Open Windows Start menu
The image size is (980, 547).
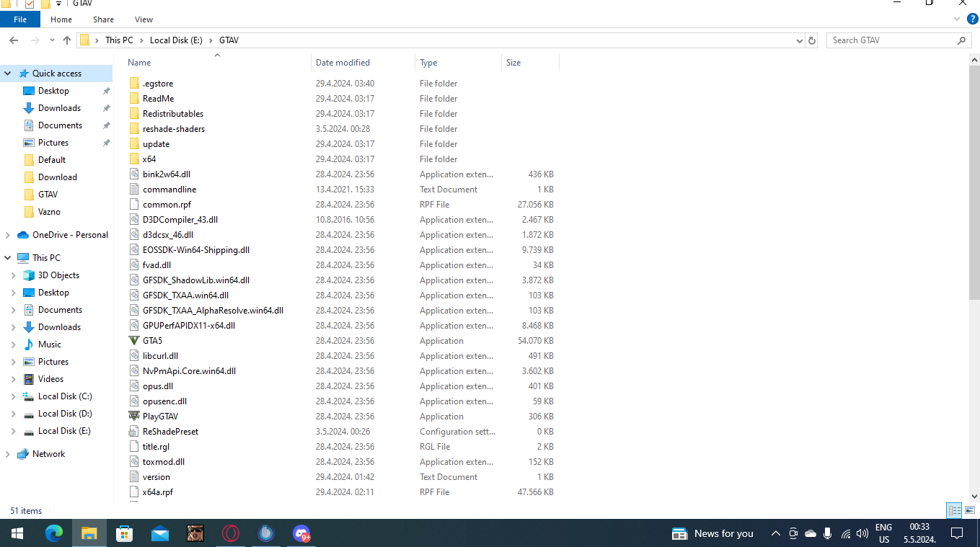[x=17, y=533]
